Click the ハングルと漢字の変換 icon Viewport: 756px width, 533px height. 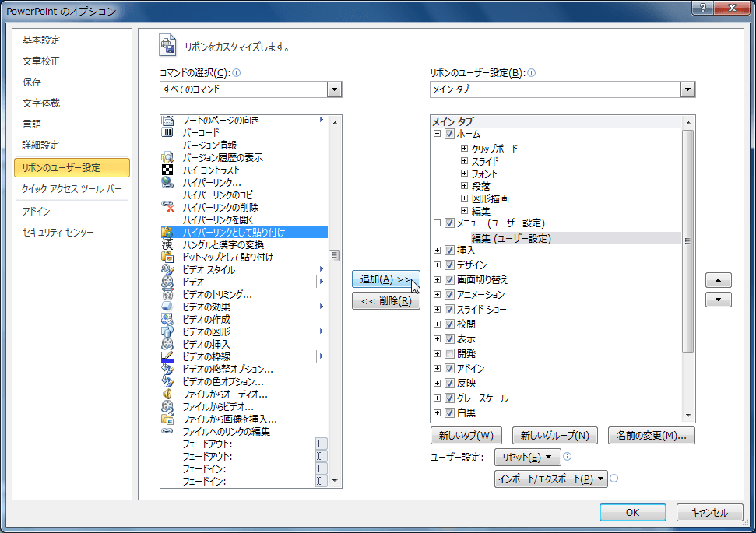[167, 245]
